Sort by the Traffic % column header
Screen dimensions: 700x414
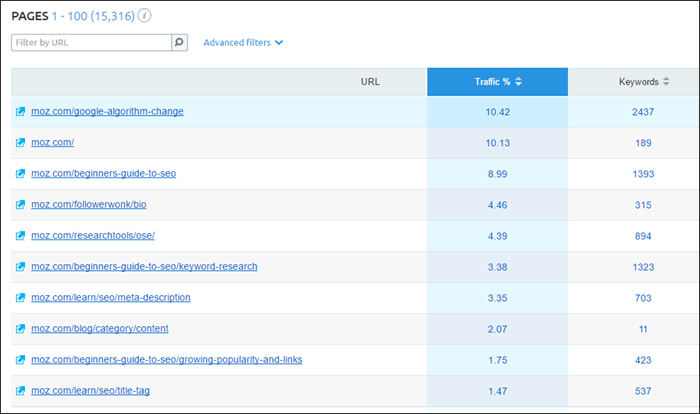pyautogui.click(x=497, y=82)
